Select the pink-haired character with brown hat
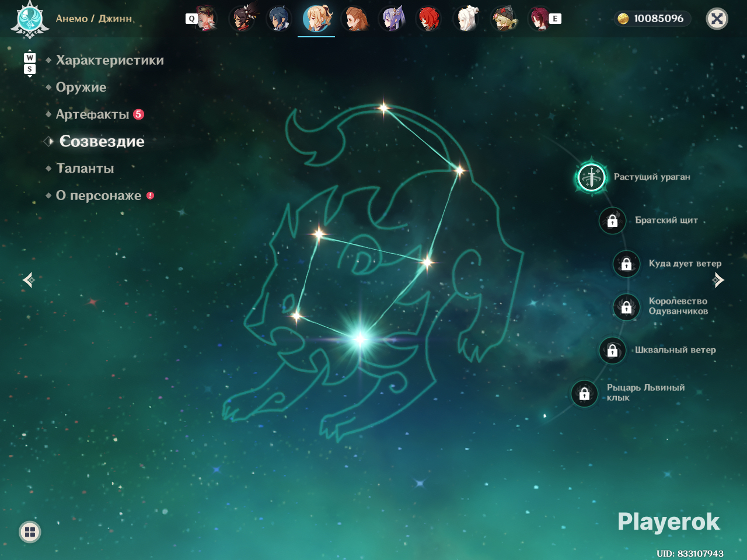This screenshot has width=747, height=560. (205, 19)
